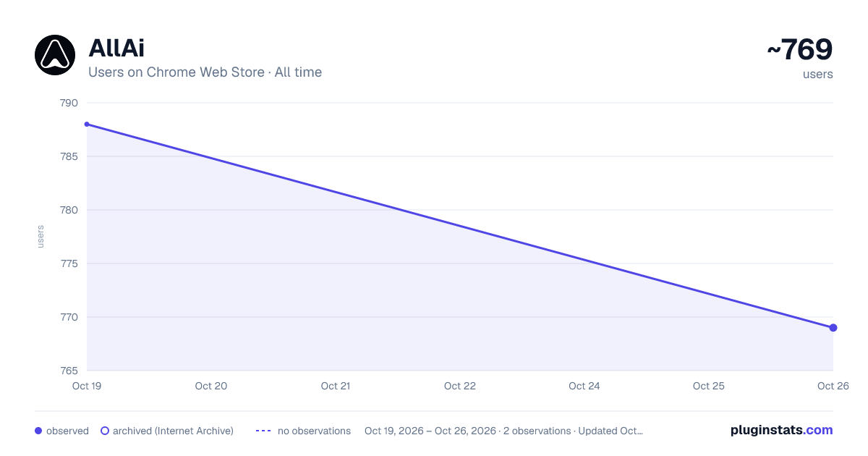Click the AllAi logo icon
The height and width of the screenshot is (456, 868).
pyautogui.click(x=55, y=55)
